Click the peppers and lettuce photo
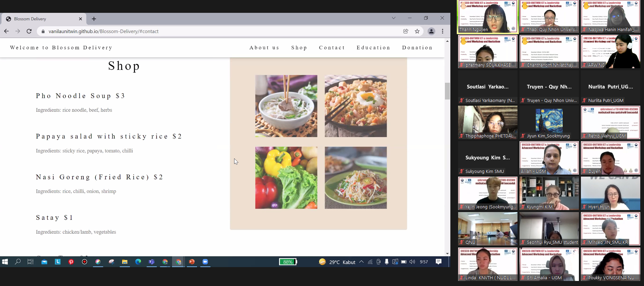Image resolution: width=644 pixels, height=286 pixels. pos(286,178)
